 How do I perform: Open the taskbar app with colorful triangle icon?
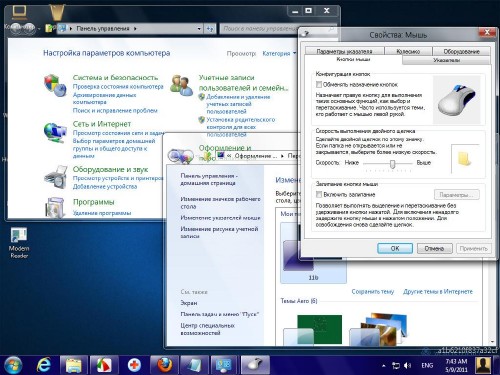(104, 365)
